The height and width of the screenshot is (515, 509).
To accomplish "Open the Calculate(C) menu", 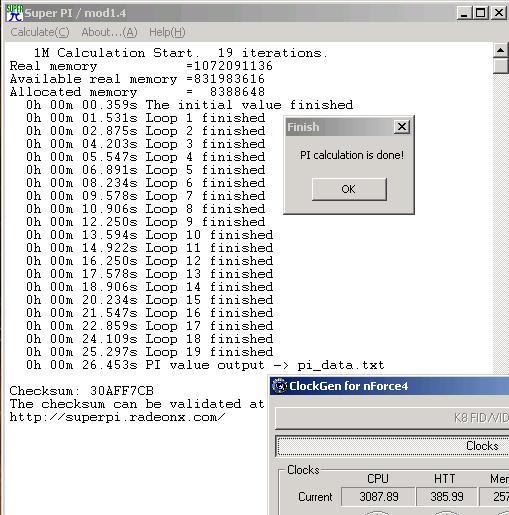I will (x=40, y=32).
